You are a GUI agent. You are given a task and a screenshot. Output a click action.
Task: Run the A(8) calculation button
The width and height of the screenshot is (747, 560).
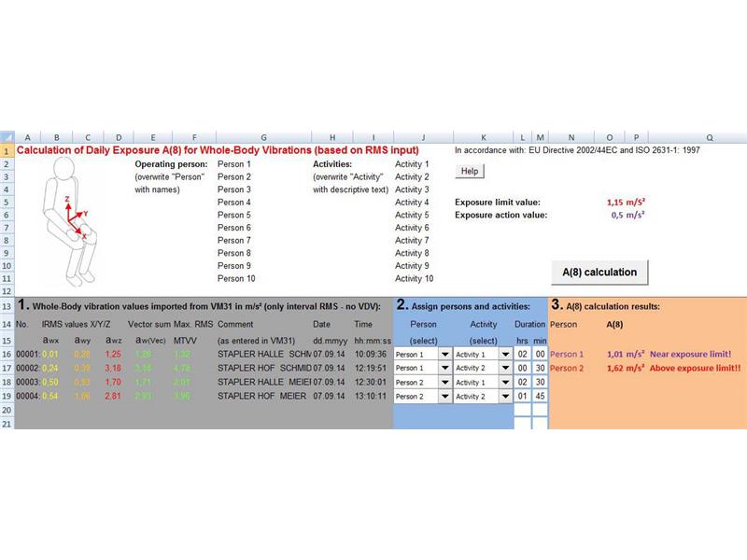click(x=599, y=273)
